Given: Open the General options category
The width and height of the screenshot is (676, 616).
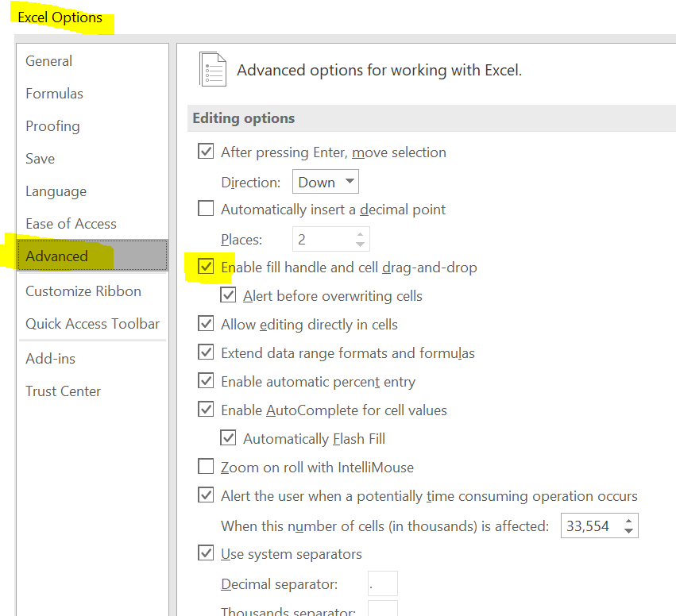Looking at the screenshot, I should [48, 61].
